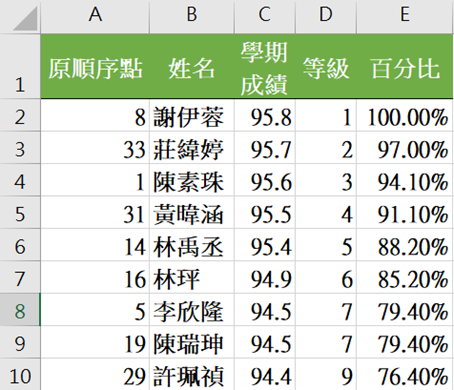
Task: Click score 94.5 in 陳瑞珅 row
Action: pos(265,342)
